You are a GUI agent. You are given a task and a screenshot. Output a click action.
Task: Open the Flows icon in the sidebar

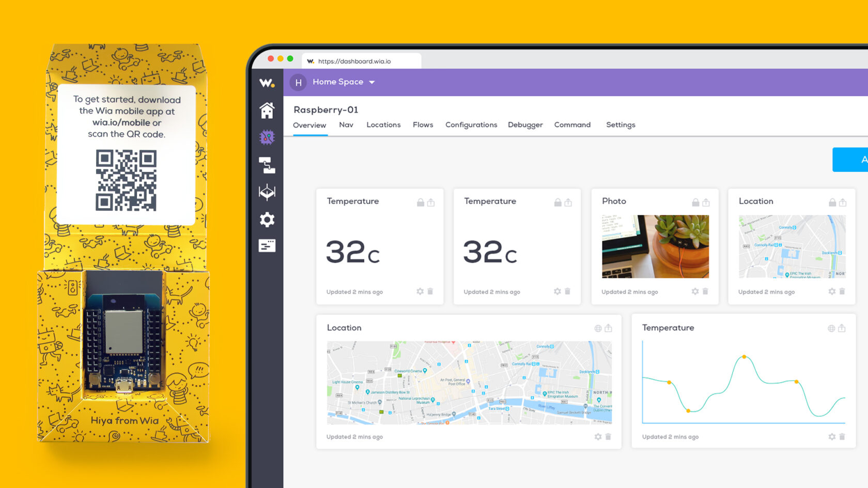point(267,165)
